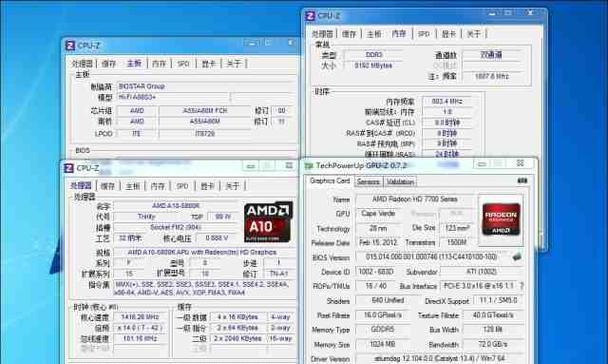Click the 101.16 MHz bus speed value
The height and width of the screenshot is (364, 608).
coord(139,338)
